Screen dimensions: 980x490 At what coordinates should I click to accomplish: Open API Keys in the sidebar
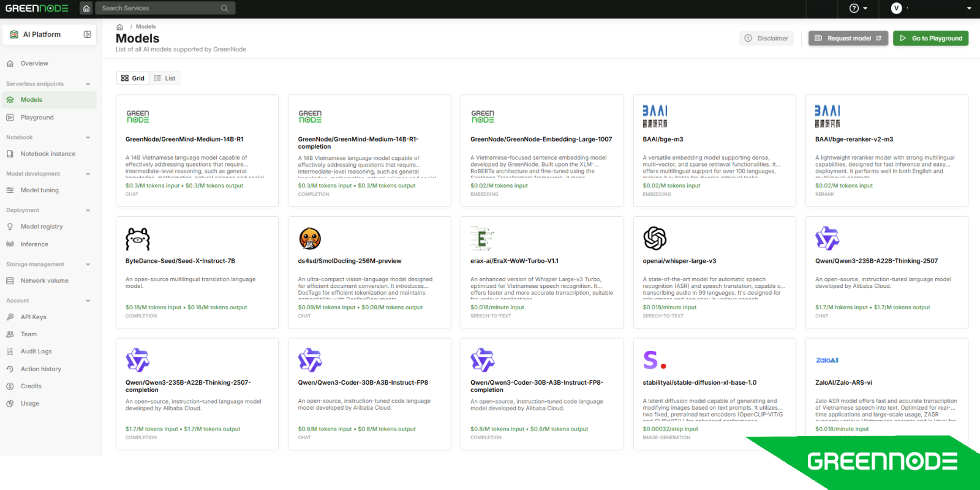coord(33,317)
